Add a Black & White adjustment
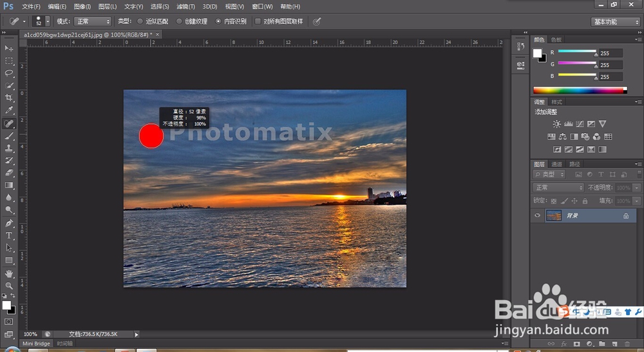Viewport: 644px width, 352px height. pos(574,137)
